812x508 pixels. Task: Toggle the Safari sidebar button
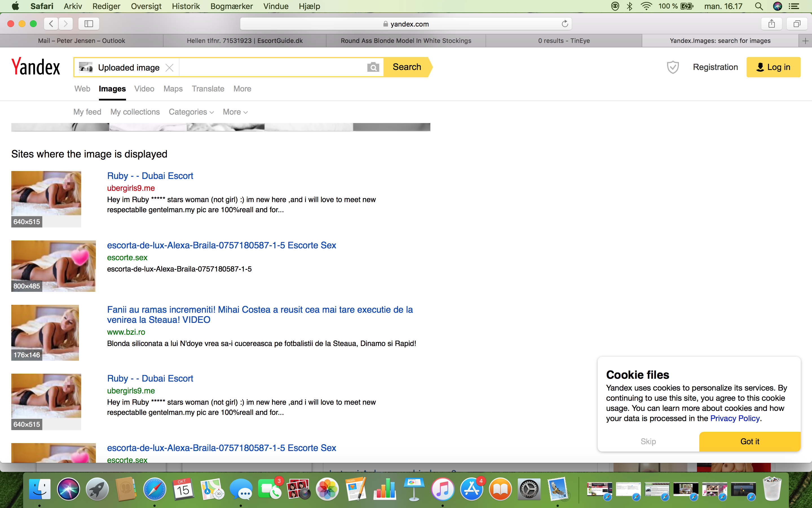89,23
